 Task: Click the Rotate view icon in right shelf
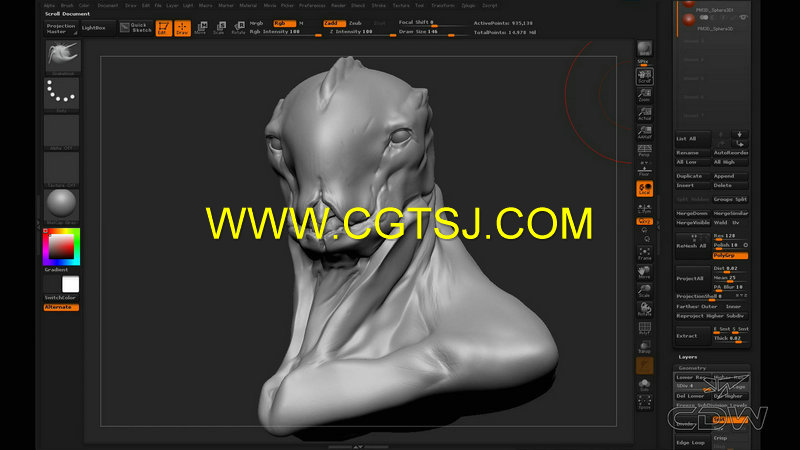click(644, 309)
